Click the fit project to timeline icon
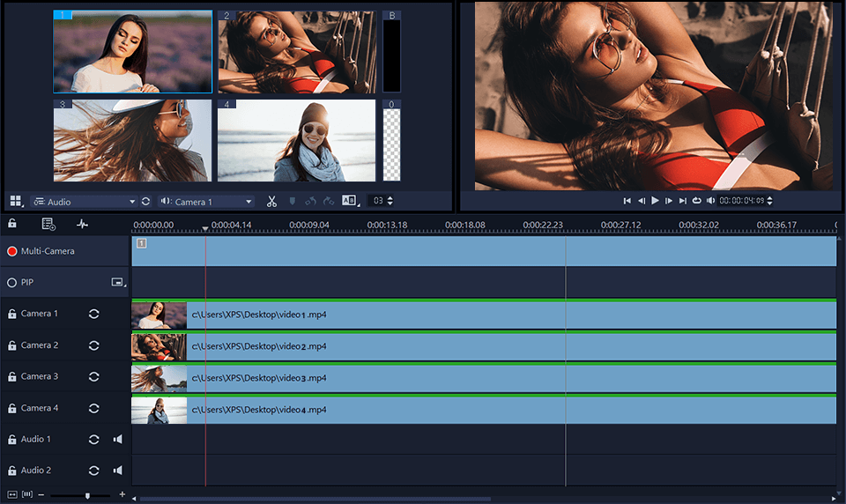 (x=12, y=495)
